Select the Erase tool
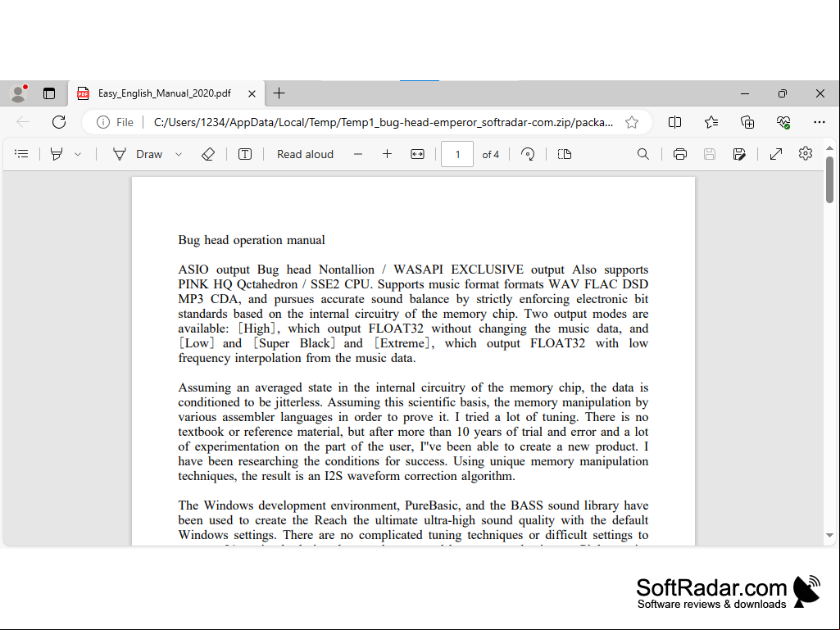The height and width of the screenshot is (630, 840). click(x=208, y=154)
